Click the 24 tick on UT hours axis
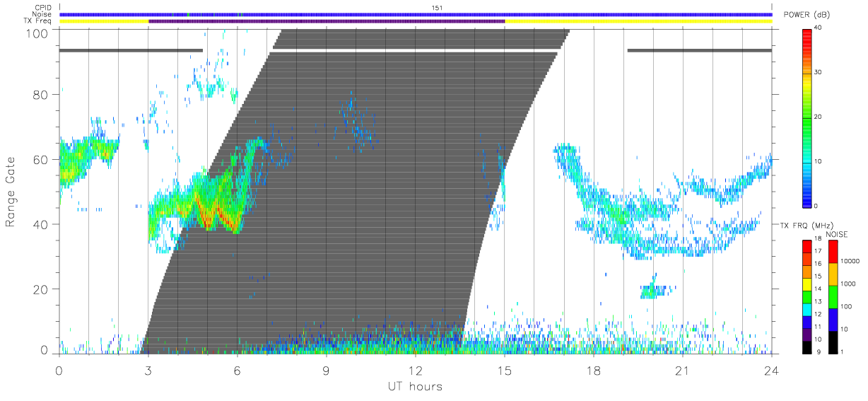Image resolution: width=868 pixels, height=401 pixels. pos(772,371)
